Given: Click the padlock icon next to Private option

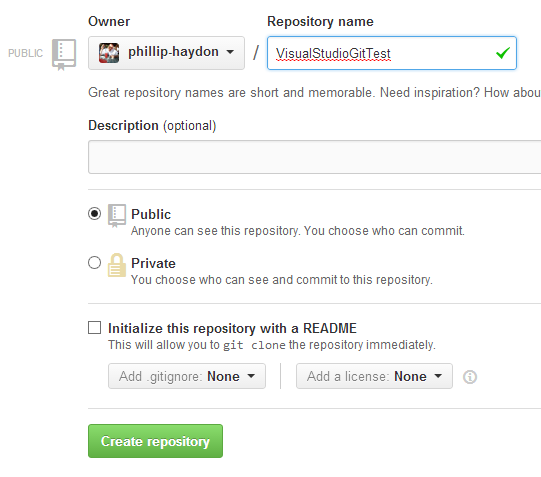Looking at the screenshot, I should (117, 265).
